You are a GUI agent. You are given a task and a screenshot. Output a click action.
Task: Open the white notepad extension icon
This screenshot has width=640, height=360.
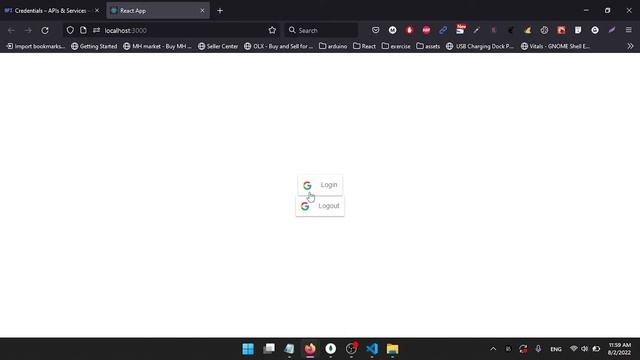click(578, 30)
